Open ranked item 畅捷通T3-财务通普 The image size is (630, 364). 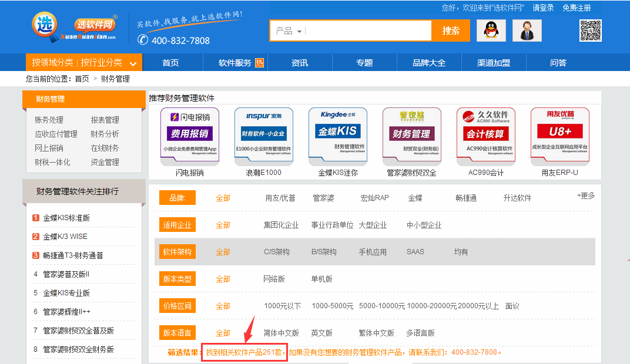click(73, 255)
